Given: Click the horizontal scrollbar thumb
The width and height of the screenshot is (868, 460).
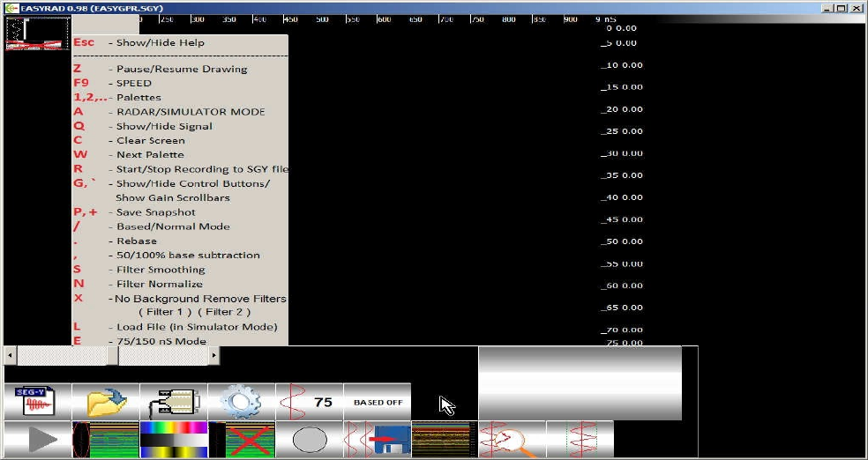Looking at the screenshot, I should tap(112, 355).
